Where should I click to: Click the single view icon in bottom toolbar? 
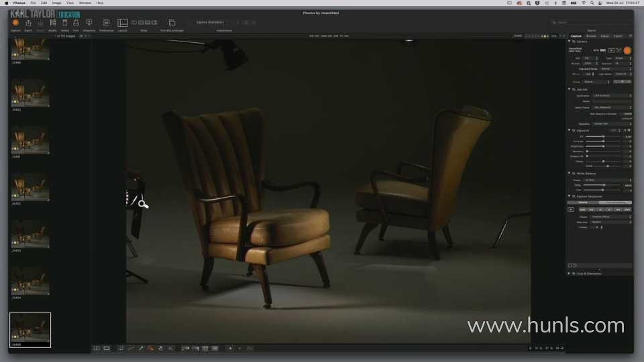[x=107, y=348]
